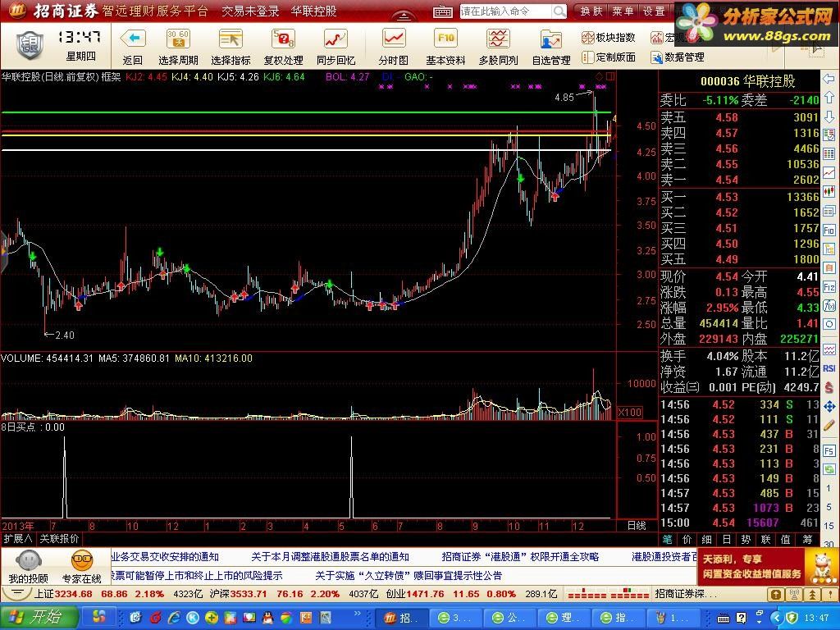Click 创业 index value 1471.76
Screen dimensions: 840x630
click(426, 594)
